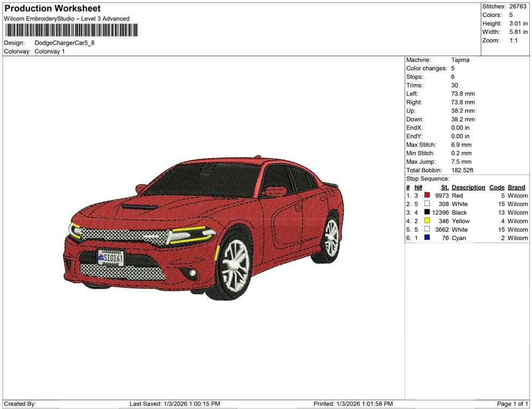Click the 'Page 1 of 1' footer text

[512, 404]
